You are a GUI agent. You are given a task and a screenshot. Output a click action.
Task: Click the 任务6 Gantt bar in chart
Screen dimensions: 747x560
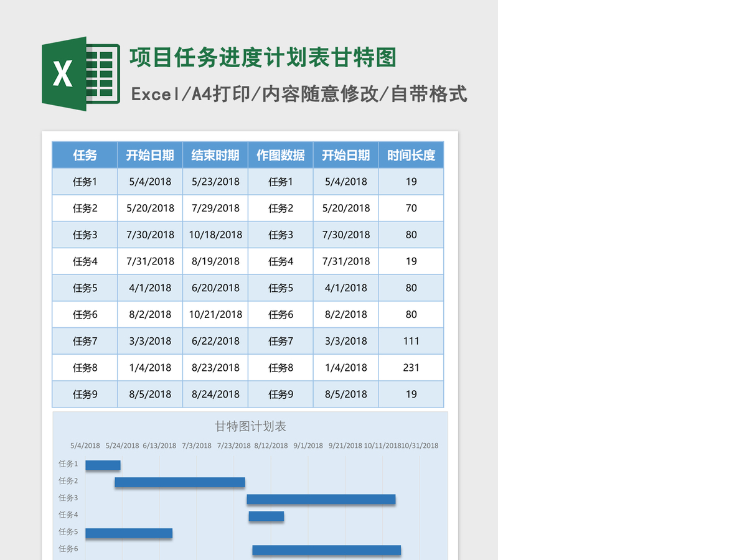(327, 550)
